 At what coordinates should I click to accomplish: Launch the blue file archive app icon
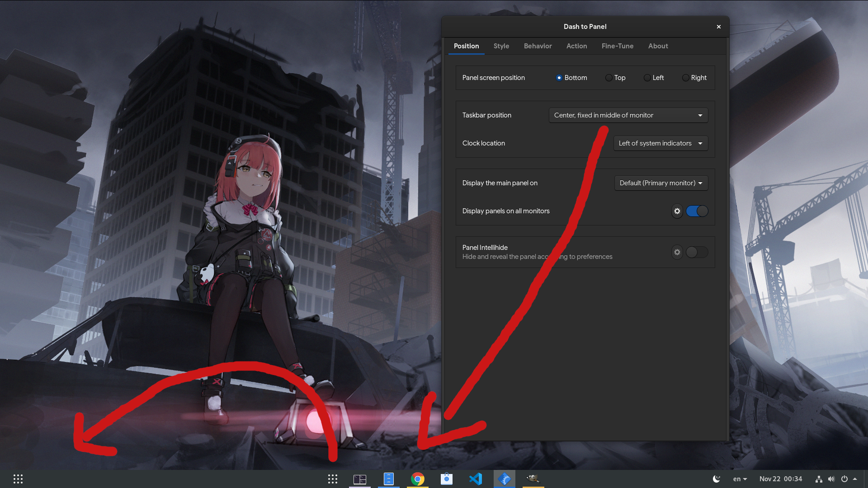point(389,479)
